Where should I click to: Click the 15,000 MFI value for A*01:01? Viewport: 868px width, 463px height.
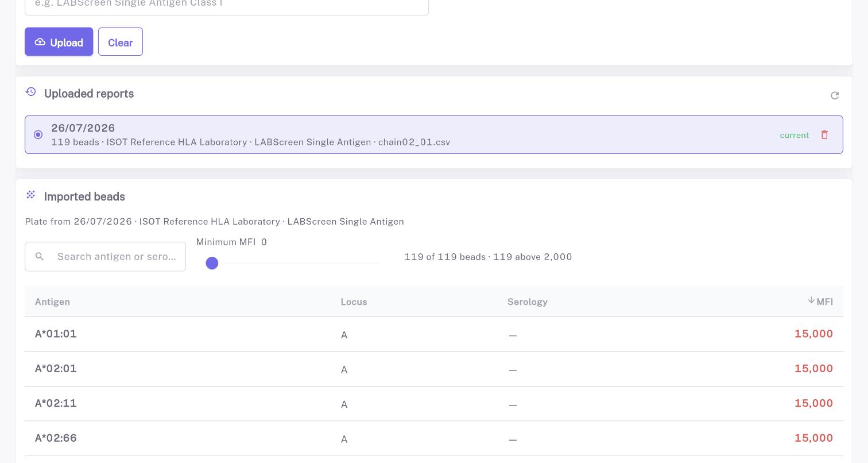coord(813,334)
